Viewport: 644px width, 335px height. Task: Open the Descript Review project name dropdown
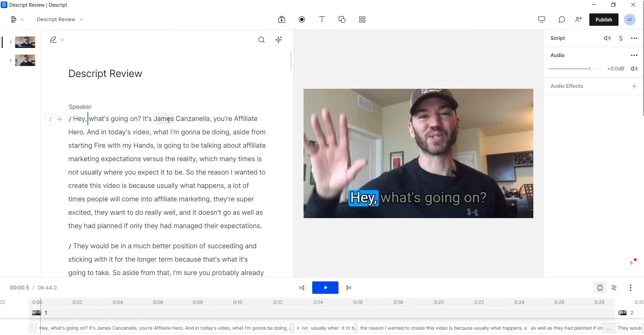pyautogui.click(x=60, y=19)
